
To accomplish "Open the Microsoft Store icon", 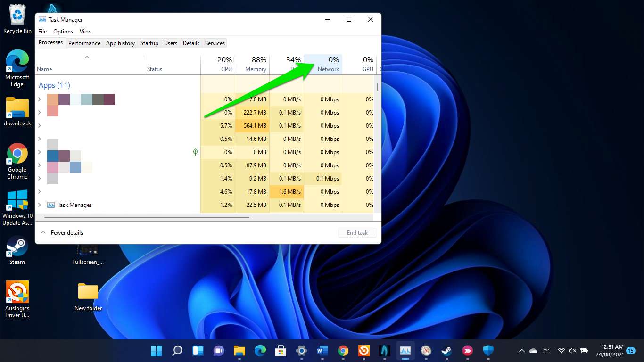I will 281,351.
